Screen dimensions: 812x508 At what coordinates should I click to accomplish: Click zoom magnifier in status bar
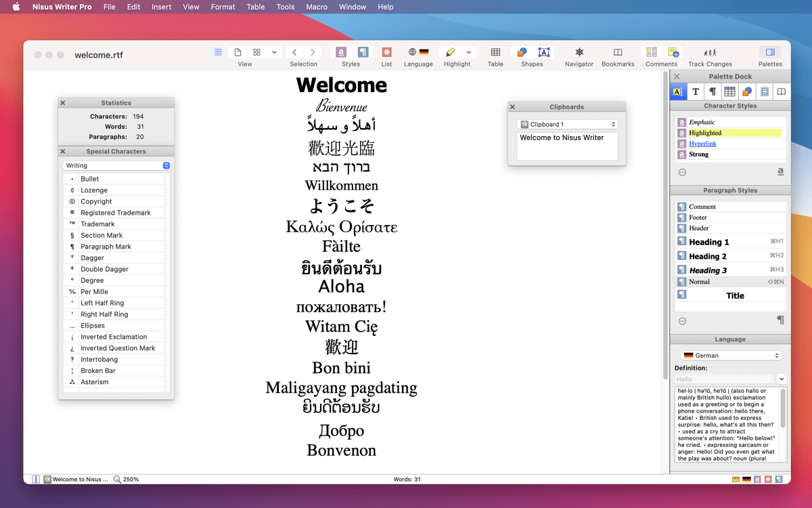117,479
